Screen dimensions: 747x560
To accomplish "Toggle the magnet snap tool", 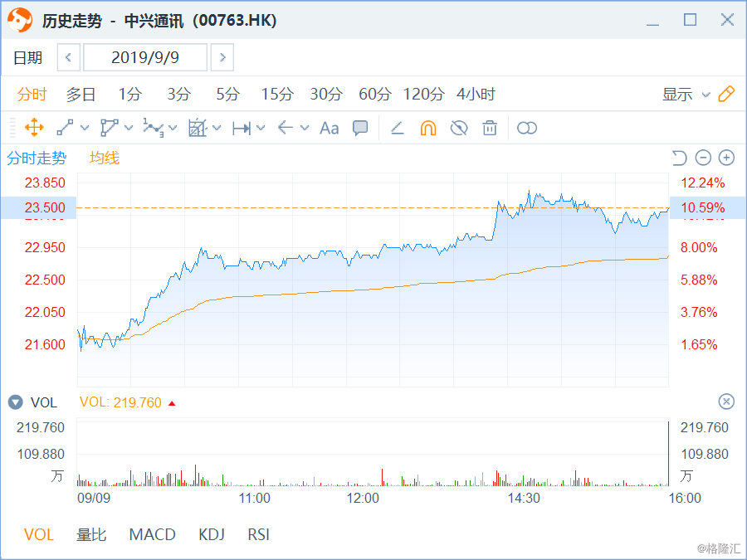I will click(427, 128).
